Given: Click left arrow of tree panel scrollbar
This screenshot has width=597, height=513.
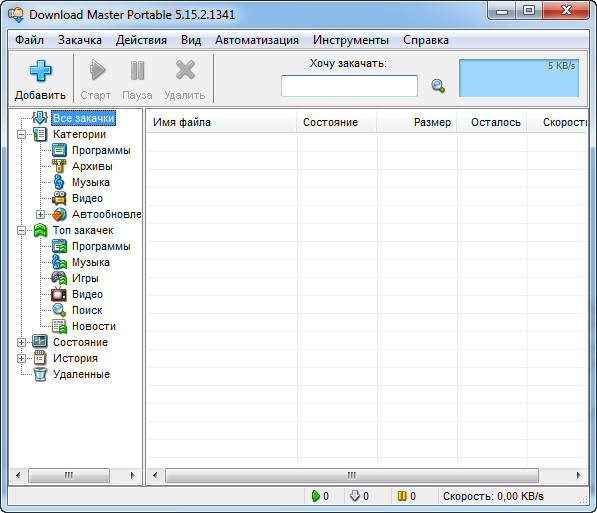Looking at the screenshot, I should pyautogui.click(x=18, y=475).
